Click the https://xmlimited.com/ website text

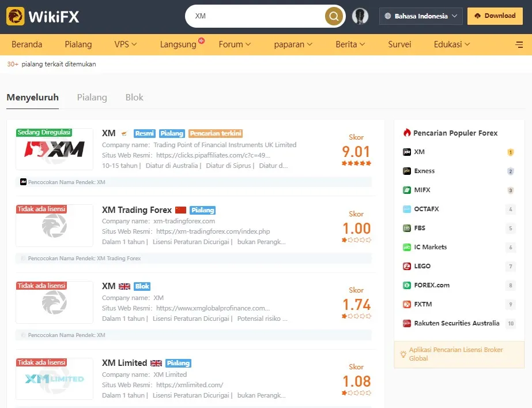tap(190, 385)
